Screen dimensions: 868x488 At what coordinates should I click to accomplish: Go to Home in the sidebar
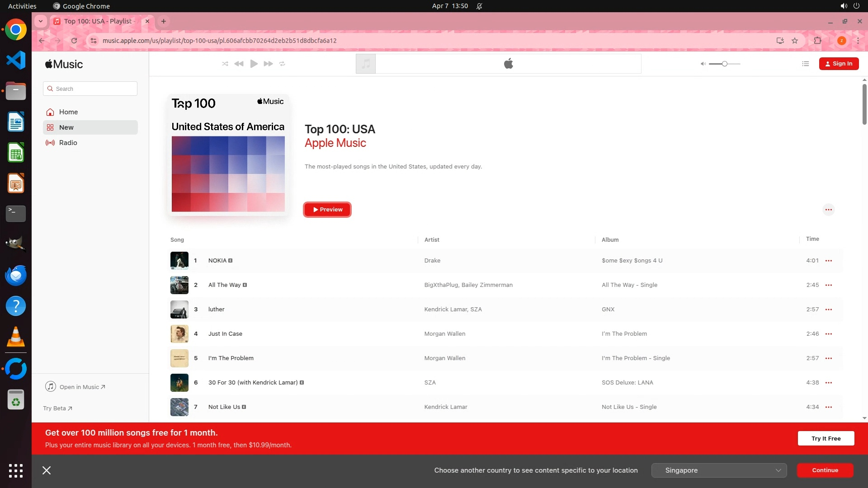pos(68,112)
